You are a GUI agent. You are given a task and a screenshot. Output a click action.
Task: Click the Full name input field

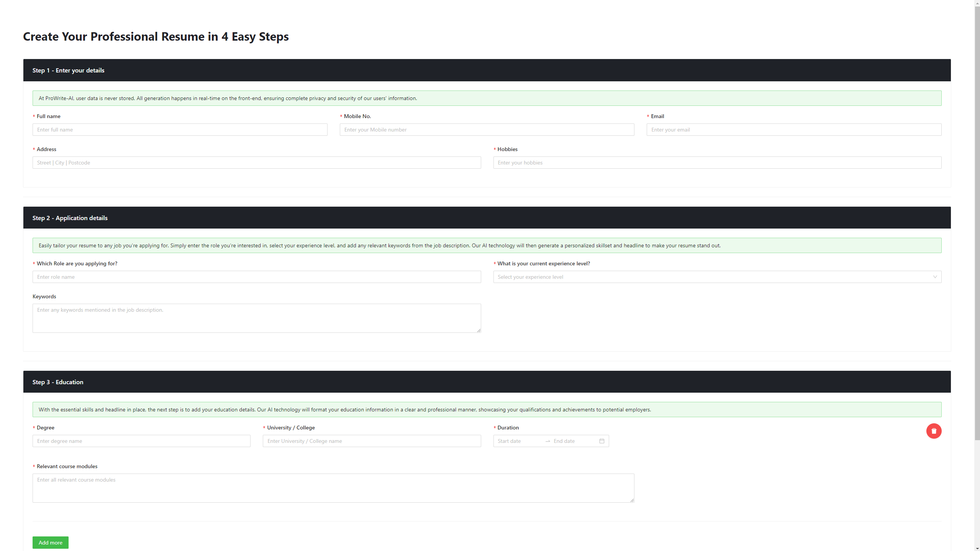[180, 130]
